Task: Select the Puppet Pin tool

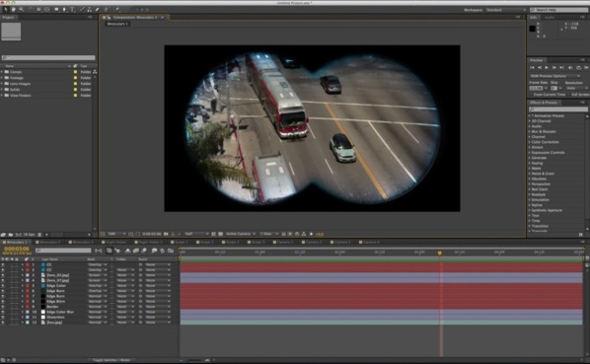Action: tap(117, 10)
